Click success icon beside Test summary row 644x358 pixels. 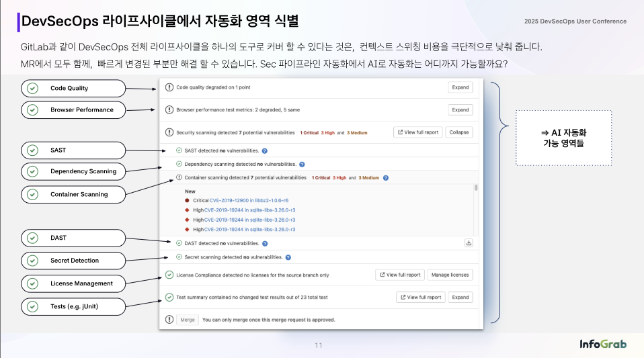coord(169,297)
